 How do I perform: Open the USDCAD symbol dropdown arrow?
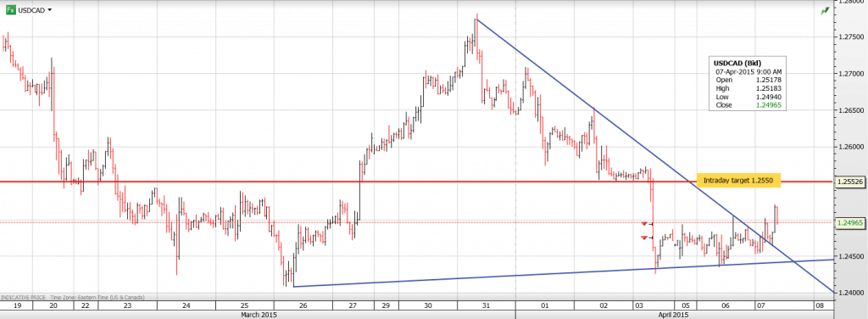click(50, 10)
